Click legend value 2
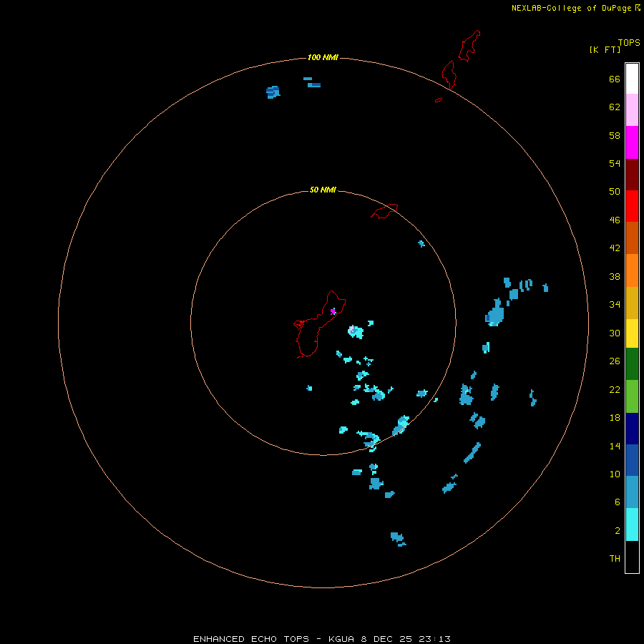Viewport: 644px width, 644px height. pyautogui.click(x=618, y=530)
